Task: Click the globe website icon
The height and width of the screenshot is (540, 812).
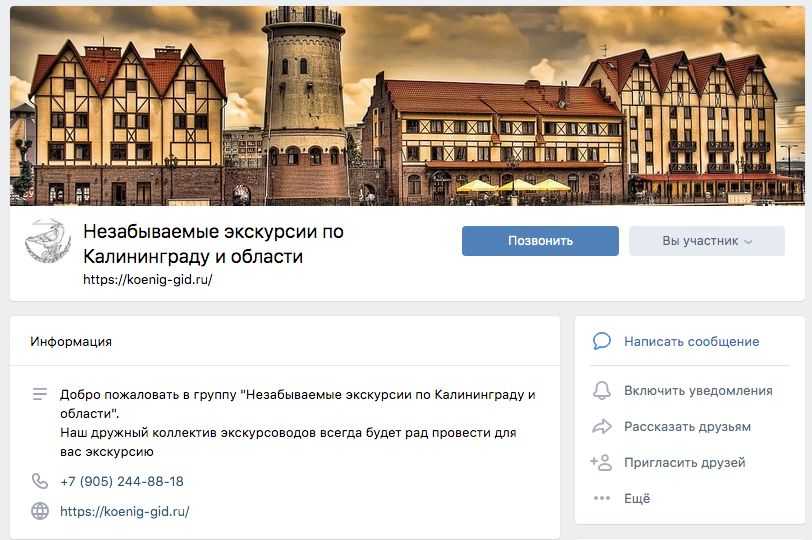Action: pos(40,511)
